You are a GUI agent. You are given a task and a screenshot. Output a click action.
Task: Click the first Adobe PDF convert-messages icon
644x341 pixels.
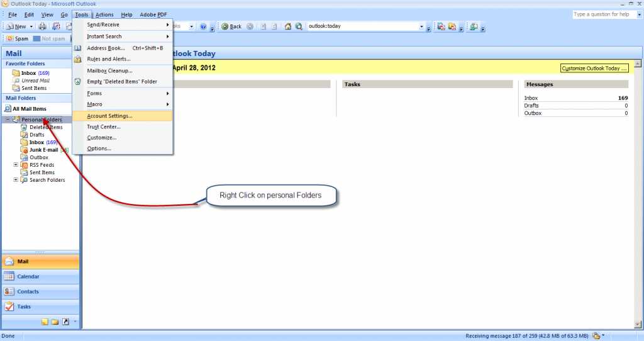point(441,26)
